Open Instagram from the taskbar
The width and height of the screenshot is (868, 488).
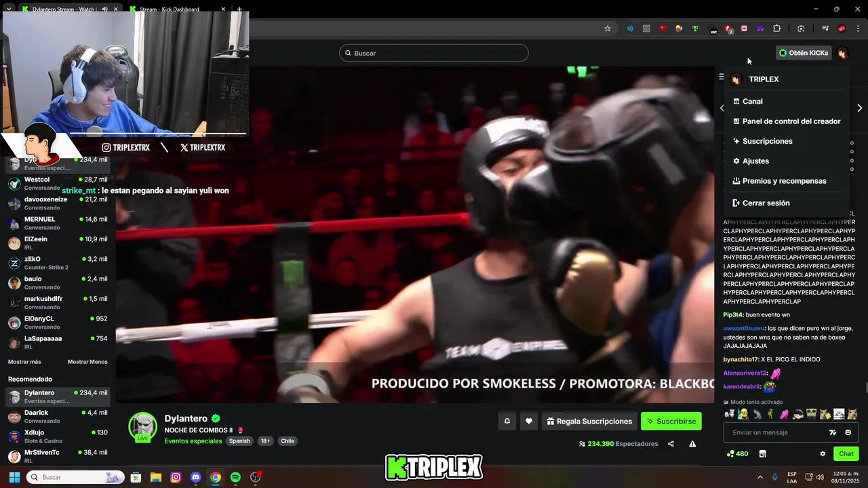(x=176, y=477)
